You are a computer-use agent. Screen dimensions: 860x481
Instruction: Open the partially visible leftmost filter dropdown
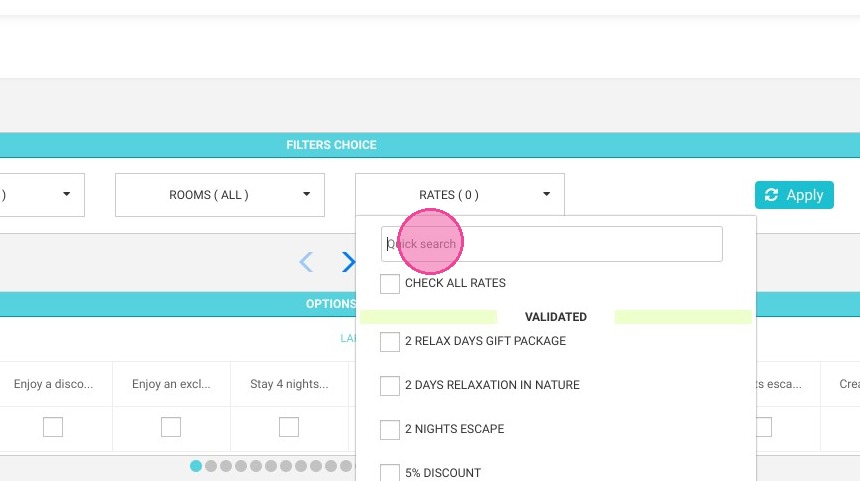pyautogui.click(x=42, y=195)
